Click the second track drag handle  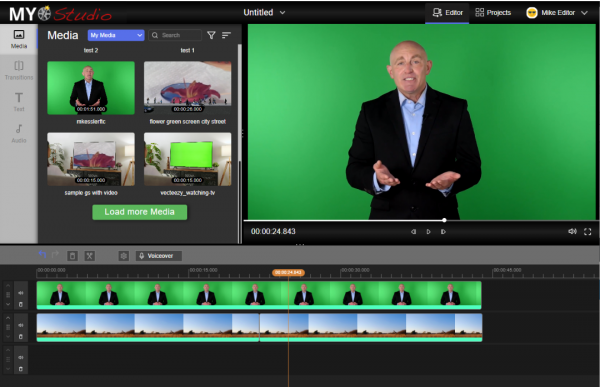pos(8,327)
